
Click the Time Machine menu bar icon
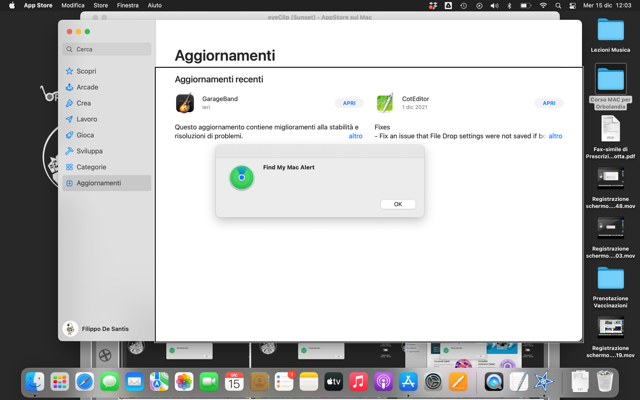(x=464, y=5)
